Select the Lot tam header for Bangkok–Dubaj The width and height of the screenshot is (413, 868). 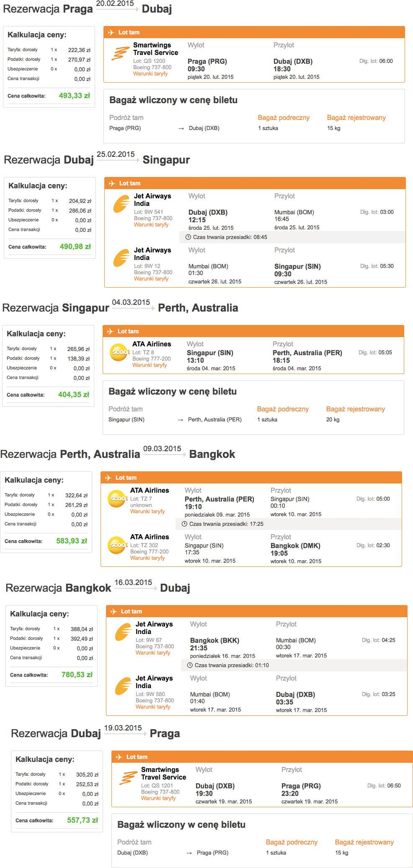click(x=257, y=611)
